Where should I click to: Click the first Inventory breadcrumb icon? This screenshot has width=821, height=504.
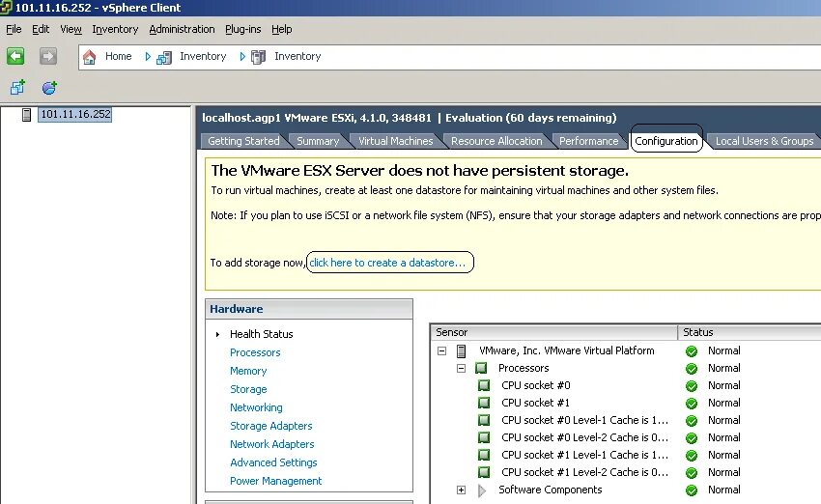pyautogui.click(x=164, y=57)
